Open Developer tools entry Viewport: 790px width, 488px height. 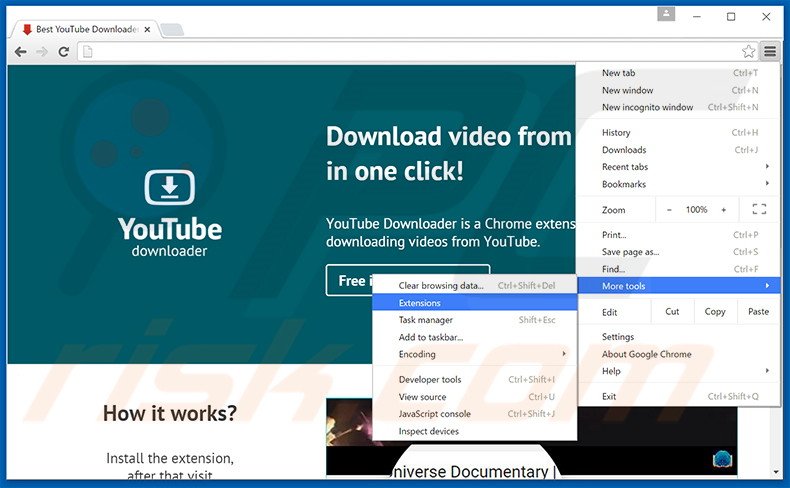[x=474, y=380]
